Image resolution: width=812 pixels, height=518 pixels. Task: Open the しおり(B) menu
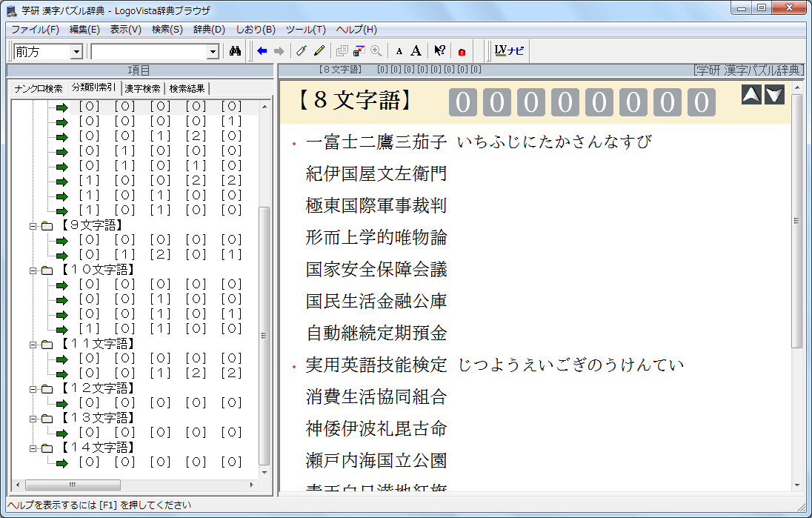click(256, 30)
